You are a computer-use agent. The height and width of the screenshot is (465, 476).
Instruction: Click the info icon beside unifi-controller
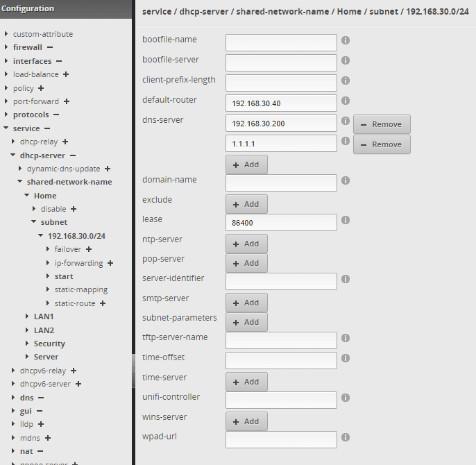346,398
